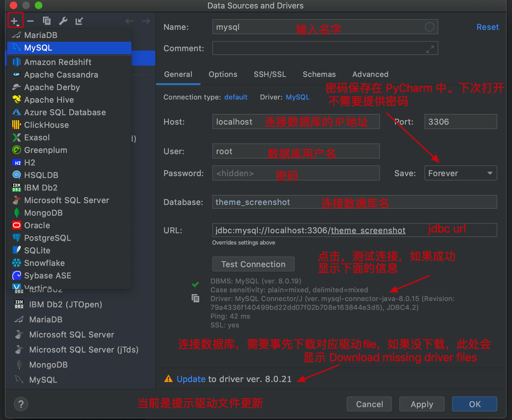Image resolution: width=512 pixels, height=420 pixels.
Task: Switch to the Advanced tab
Action: pos(370,74)
